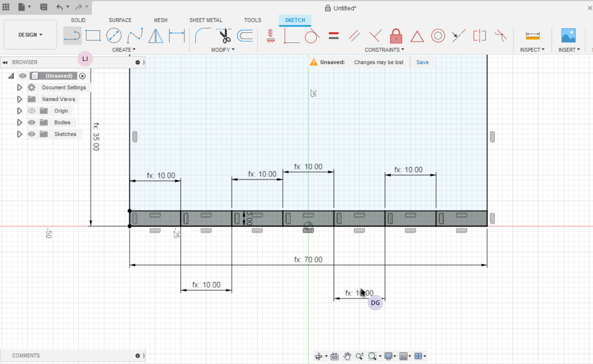Apply the Concentric constraint
Screen dimensions: 593x364
click(x=438, y=36)
